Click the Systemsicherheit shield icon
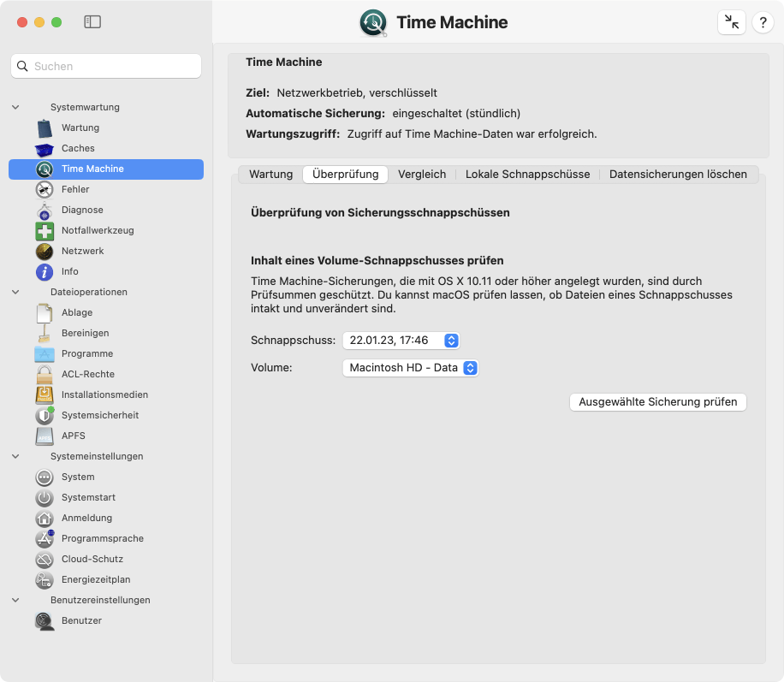The height and width of the screenshot is (682, 784). [x=45, y=415]
